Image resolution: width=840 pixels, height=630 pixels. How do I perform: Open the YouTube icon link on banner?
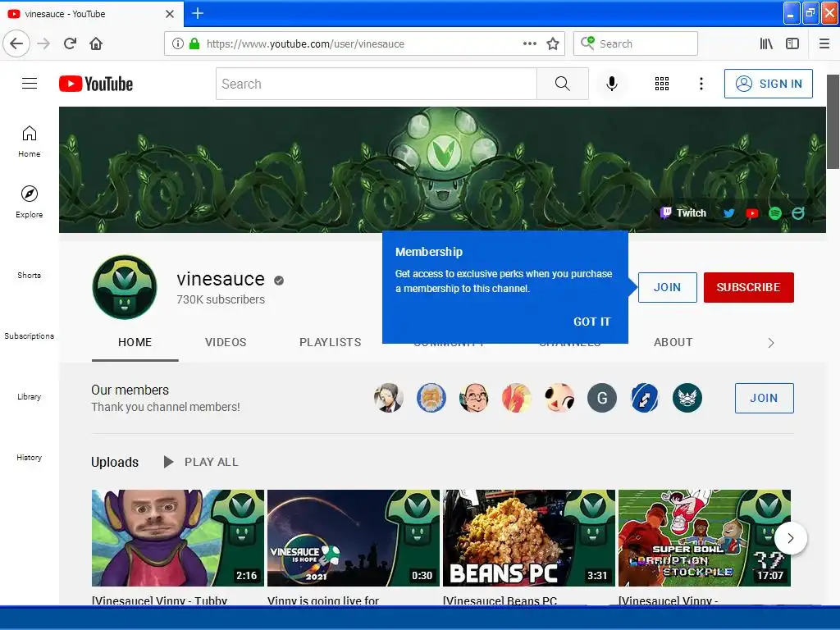[751, 213]
